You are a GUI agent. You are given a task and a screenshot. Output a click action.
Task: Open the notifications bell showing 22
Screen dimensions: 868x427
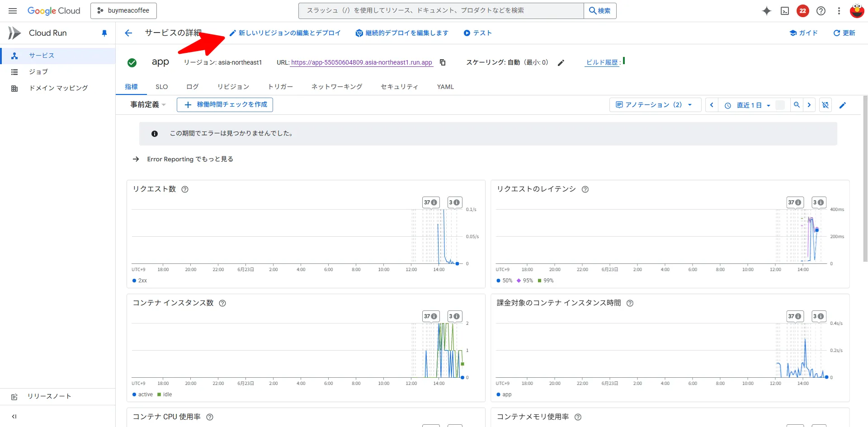click(x=803, y=10)
